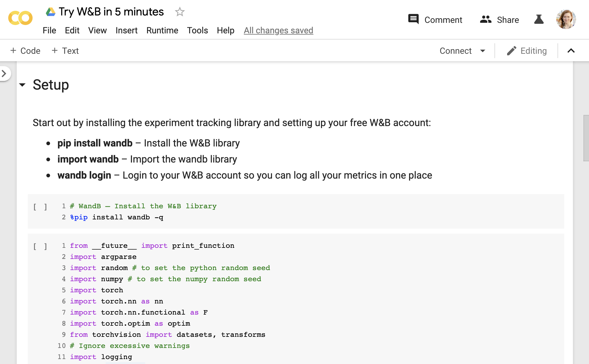Image resolution: width=589 pixels, height=364 pixels.
Task: Expand the left sidebar panel
Action: coord(4,74)
